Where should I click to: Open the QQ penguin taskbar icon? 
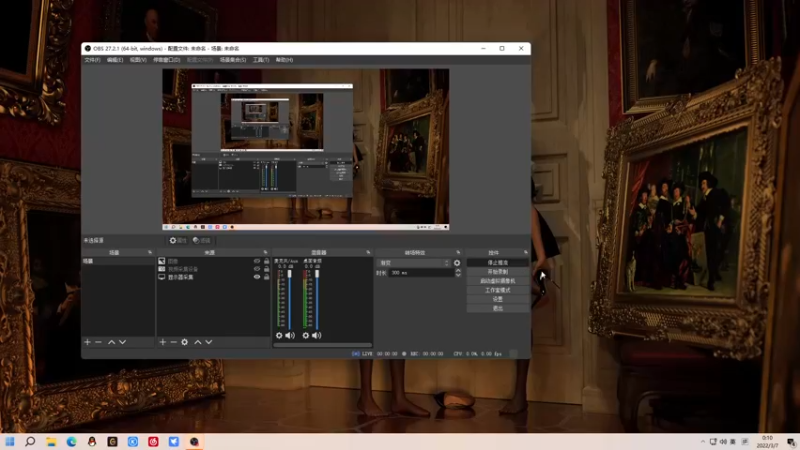point(92,441)
